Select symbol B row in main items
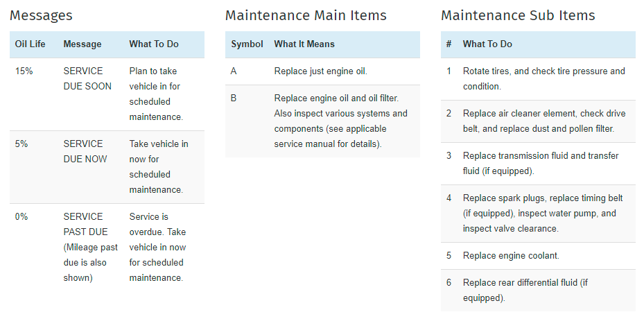 tap(322, 121)
